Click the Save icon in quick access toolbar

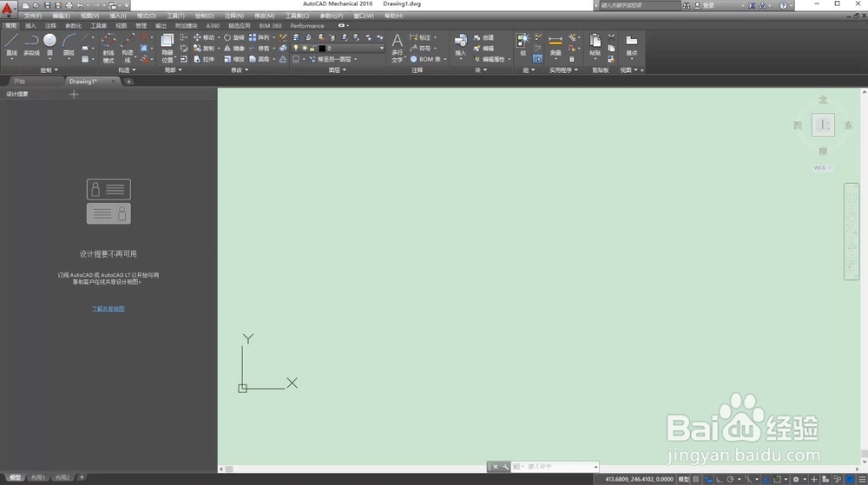click(47, 5)
